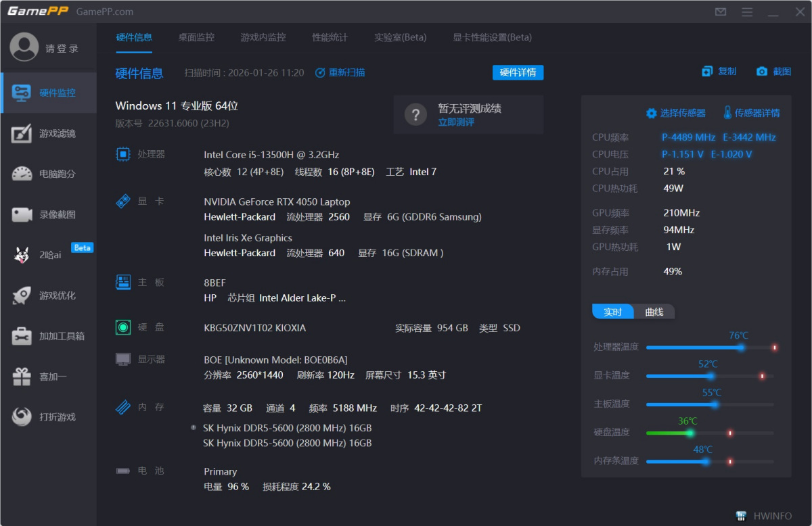This screenshot has width=812, height=526.
Task: Click 重新扫描 to rescan hardware
Action: (346, 72)
